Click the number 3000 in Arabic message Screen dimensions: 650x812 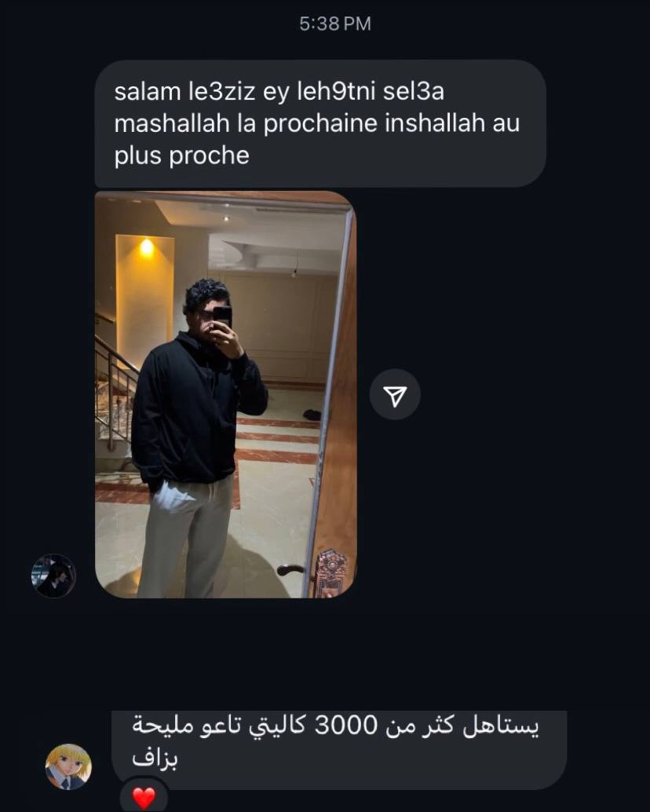346,726
